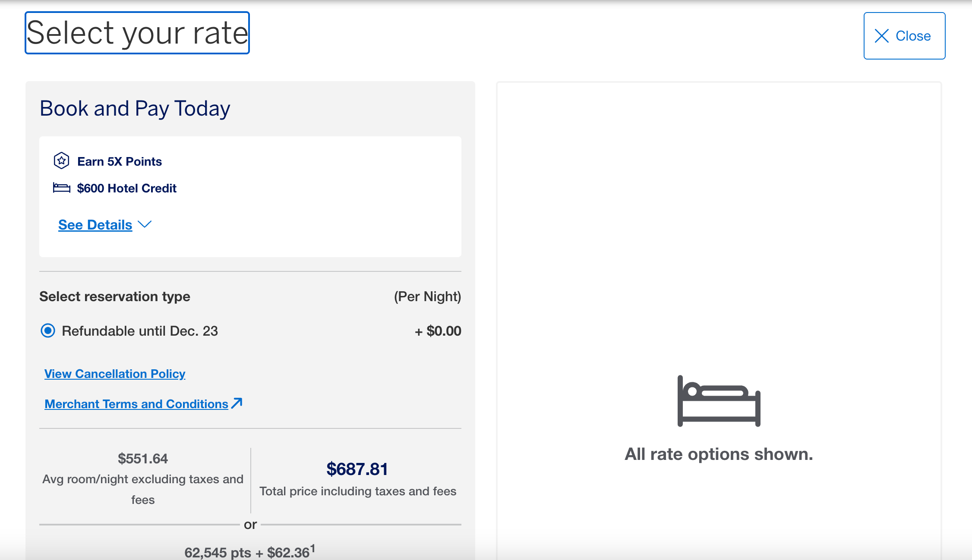Click the small bed icon next to $600 Hotel Credit
Viewport: 972px width, 560px height.
coord(61,188)
